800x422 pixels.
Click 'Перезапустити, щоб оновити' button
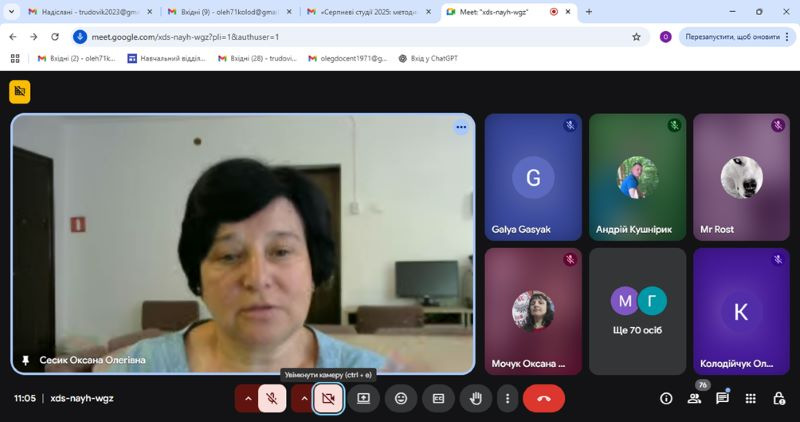(x=732, y=37)
